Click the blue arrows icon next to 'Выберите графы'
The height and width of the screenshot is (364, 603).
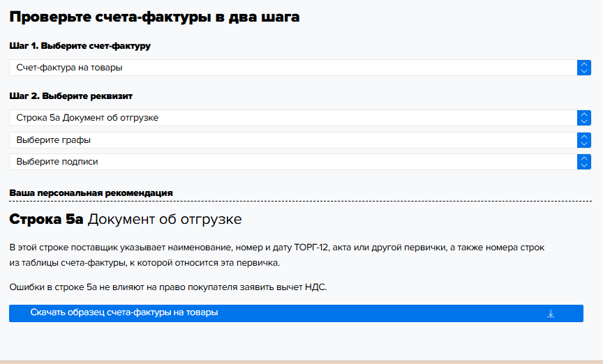584,140
